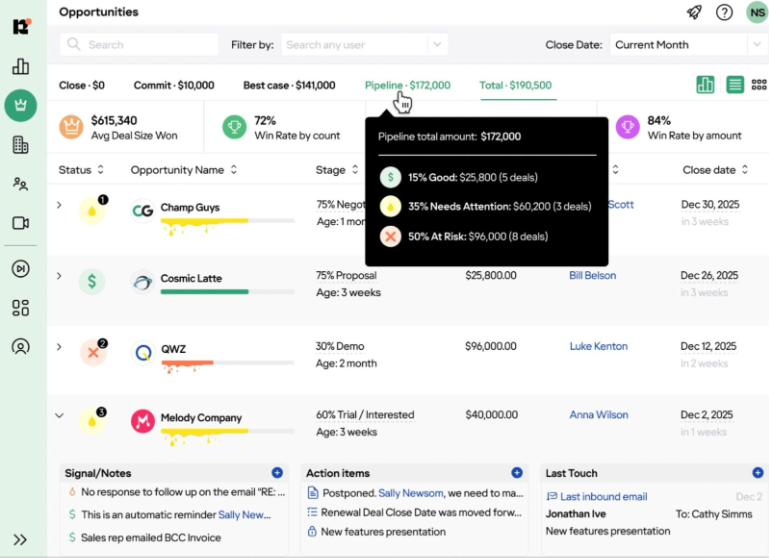Viewport: 769px width, 558px height.
Task: Click the Win Rate by amount trophy icon
Action: pyautogui.click(x=628, y=127)
